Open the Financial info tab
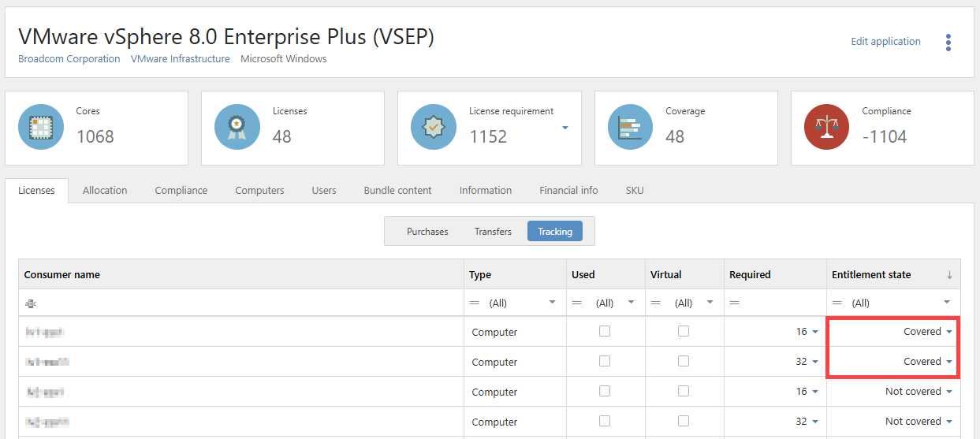The height and width of the screenshot is (439, 980). (568, 190)
